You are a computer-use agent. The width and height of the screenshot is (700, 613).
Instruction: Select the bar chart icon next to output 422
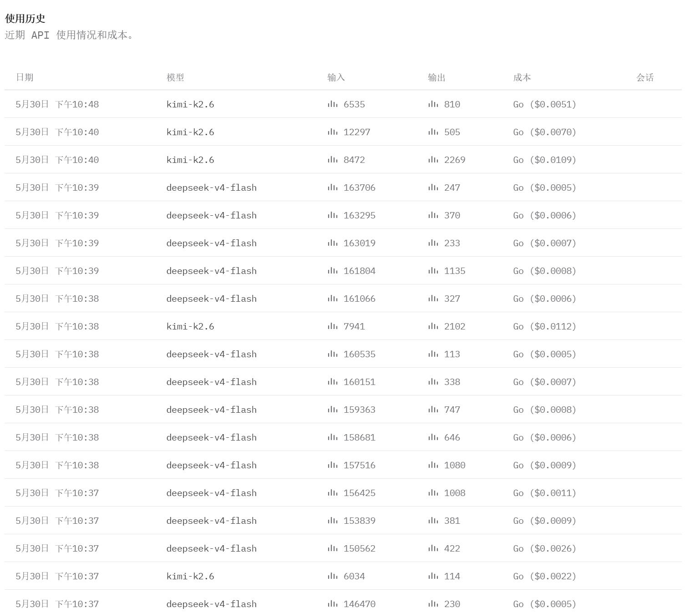pos(433,548)
